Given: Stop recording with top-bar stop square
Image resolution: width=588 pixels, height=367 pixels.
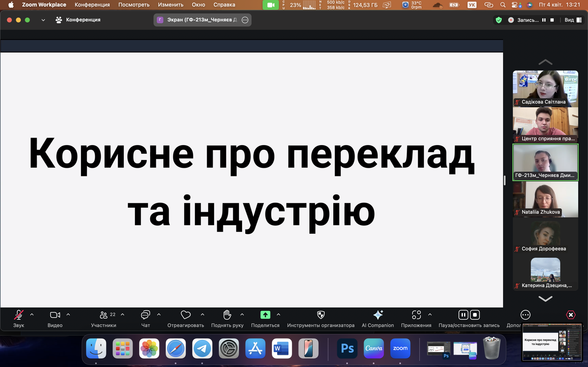Looking at the screenshot, I should pyautogui.click(x=552, y=20).
